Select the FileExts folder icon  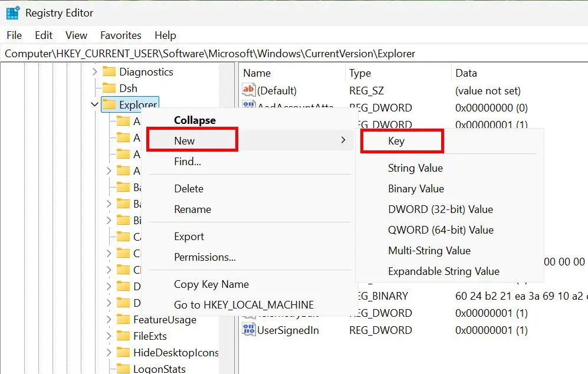(123, 336)
